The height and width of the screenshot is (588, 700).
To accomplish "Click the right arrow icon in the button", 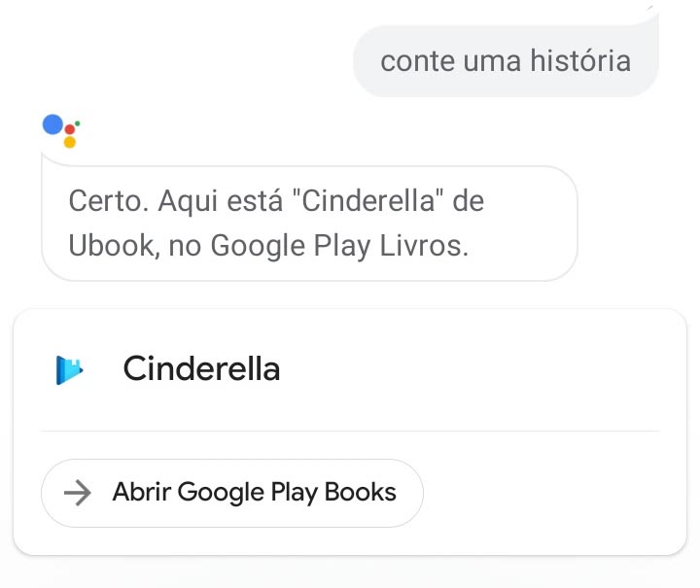I will (78, 493).
